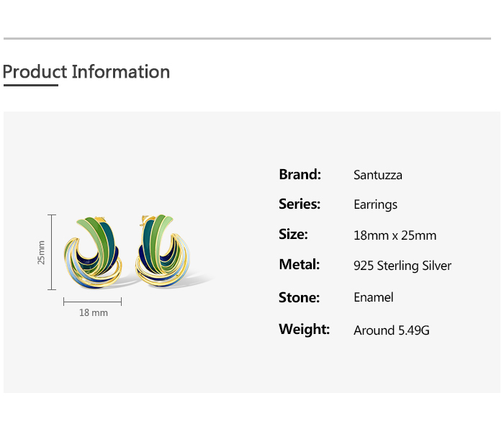This screenshot has height=429, width=504.
Task: Click the Santuzza brand name
Action: click(x=378, y=175)
